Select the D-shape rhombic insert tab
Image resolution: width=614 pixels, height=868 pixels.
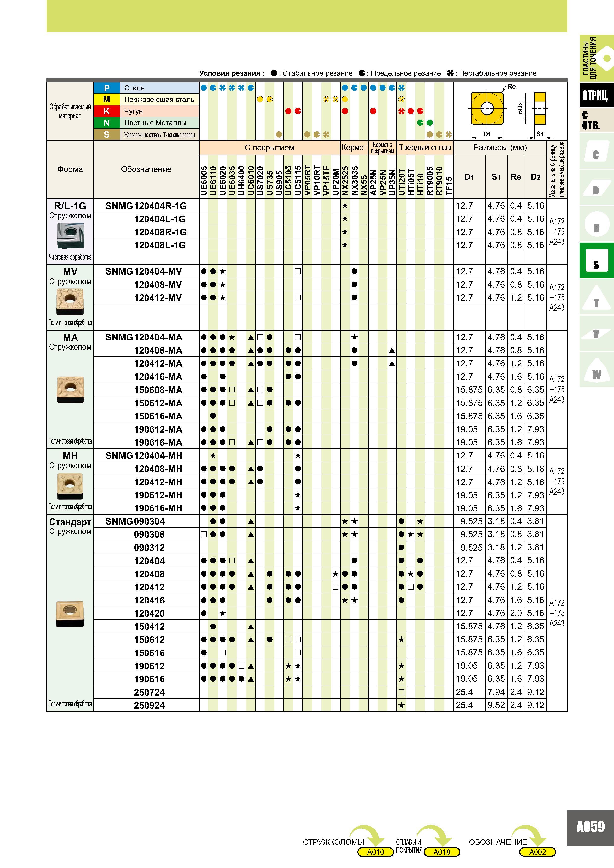[597, 188]
